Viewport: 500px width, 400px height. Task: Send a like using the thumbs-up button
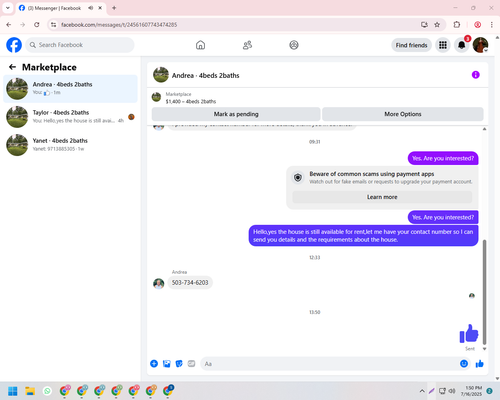(480, 364)
